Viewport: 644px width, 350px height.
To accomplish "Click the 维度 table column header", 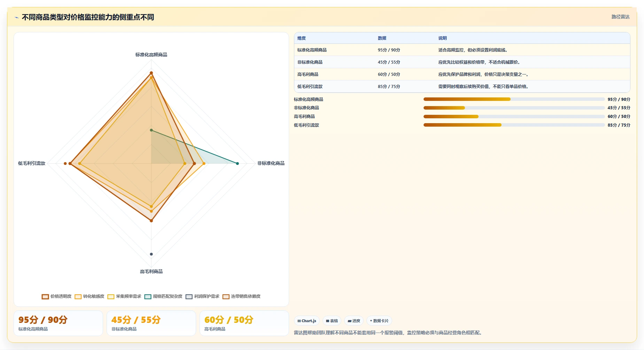I will pyautogui.click(x=302, y=38).
